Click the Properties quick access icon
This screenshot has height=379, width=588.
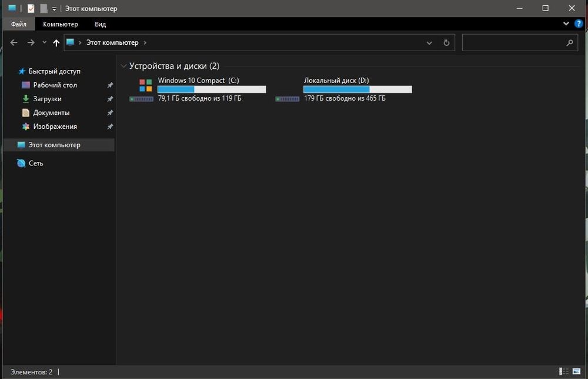coord(31,8)
